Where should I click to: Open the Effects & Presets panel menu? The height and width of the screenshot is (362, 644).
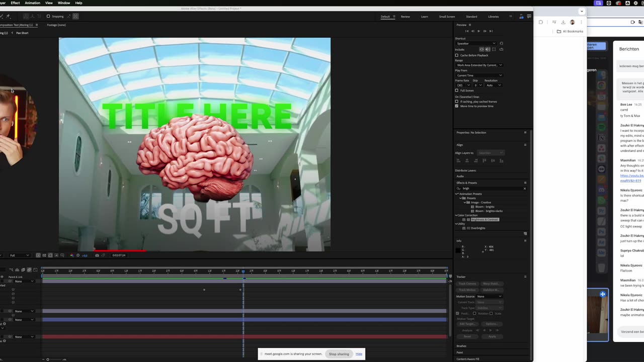(525, 183)
